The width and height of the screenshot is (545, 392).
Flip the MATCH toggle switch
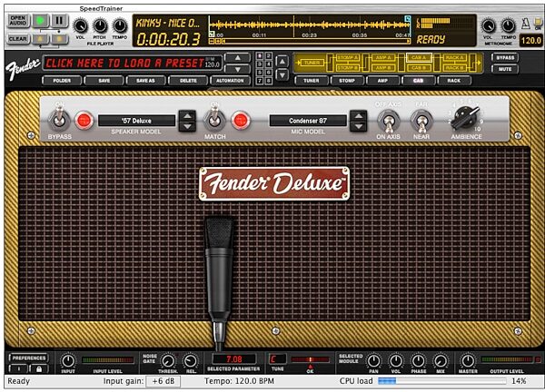[214, 120]
